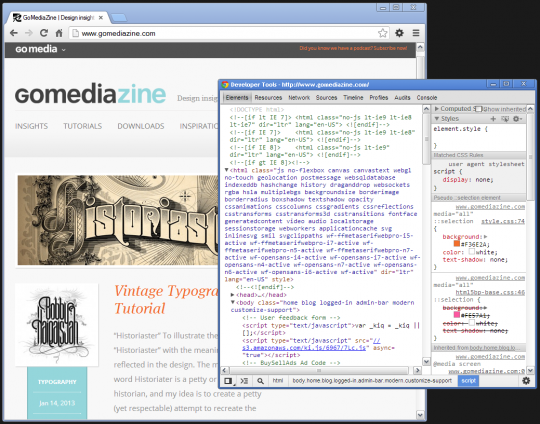540x424 pixels.
Task: Go forward using the browser forward arrow
Action: (29, 33)
